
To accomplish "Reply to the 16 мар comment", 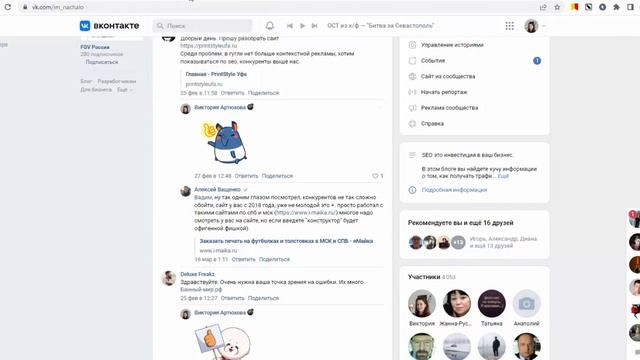I will click(x=243, y=259).
